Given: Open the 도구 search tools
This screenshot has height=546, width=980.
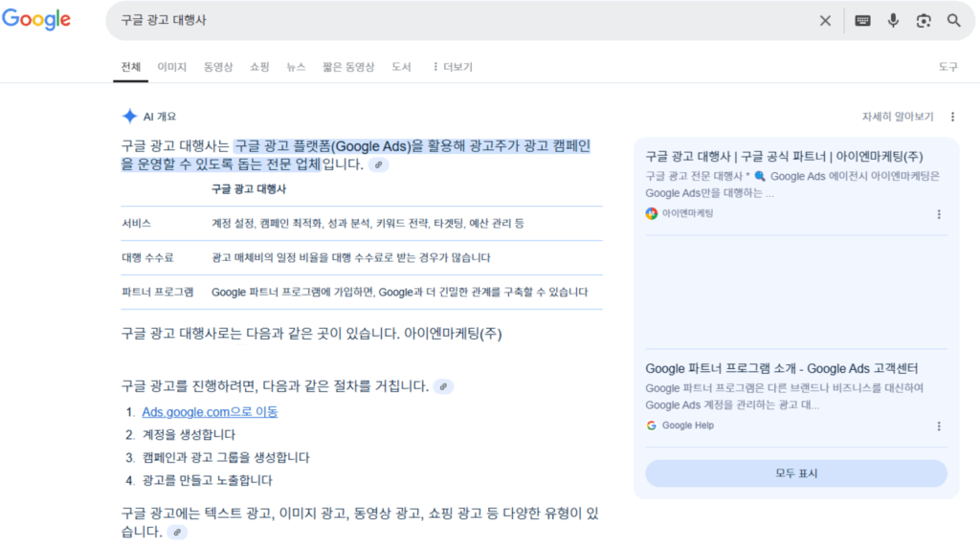Looking at the screenshot, I should point(947,67).
